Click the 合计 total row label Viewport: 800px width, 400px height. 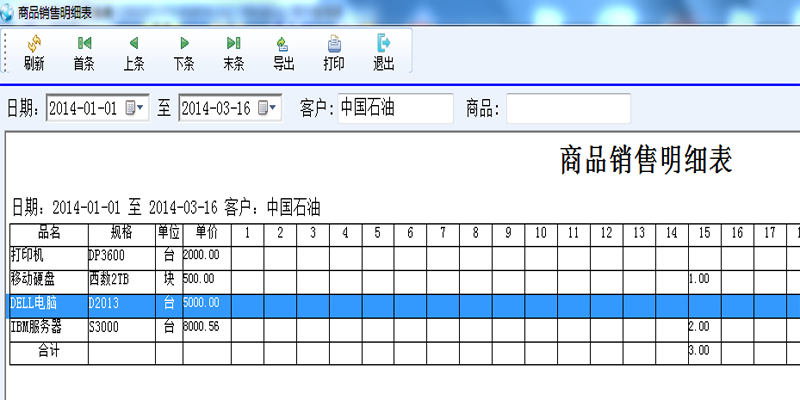[48, 351]
